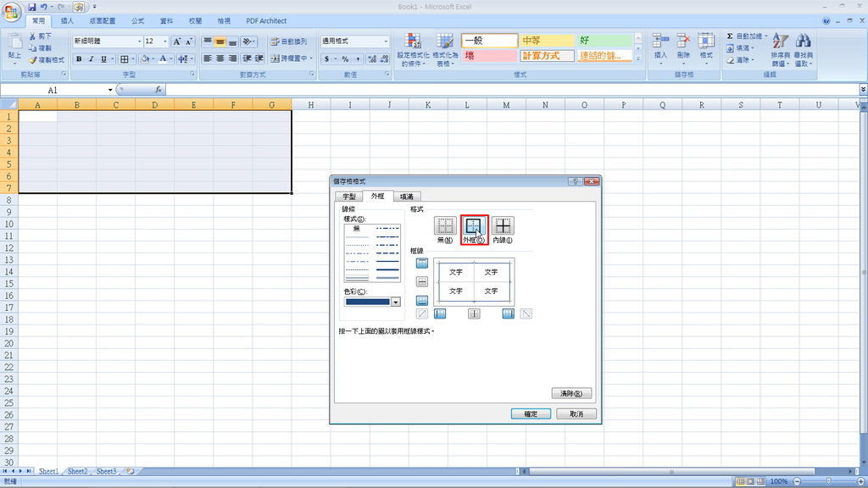Image resolution: width=868 pixels, height=488 pixels.
Task: Click the currency $ icon
Action: (x=327, y=58)
